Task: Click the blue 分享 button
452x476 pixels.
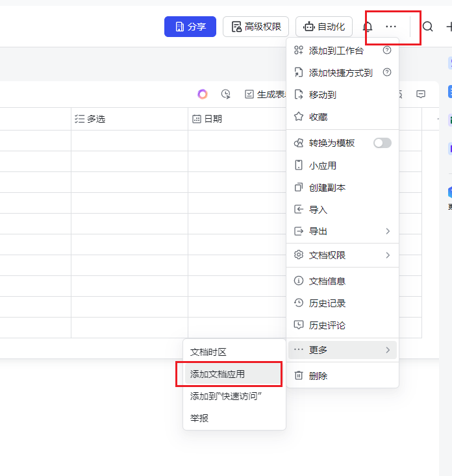Action: click(x=190, y=27)
